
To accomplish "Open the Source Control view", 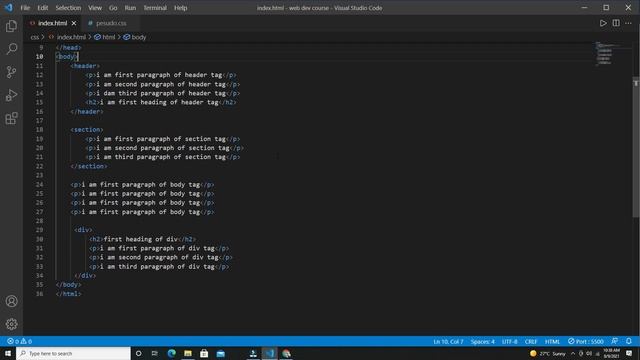I will point(11,72).
